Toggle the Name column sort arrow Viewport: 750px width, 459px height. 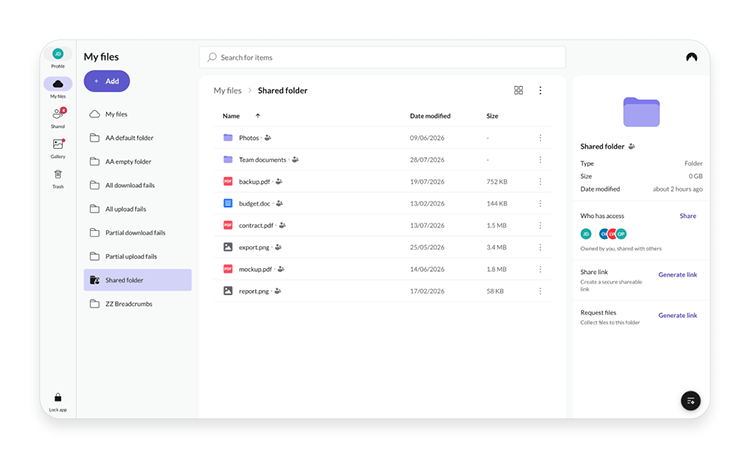pos(258,116)
